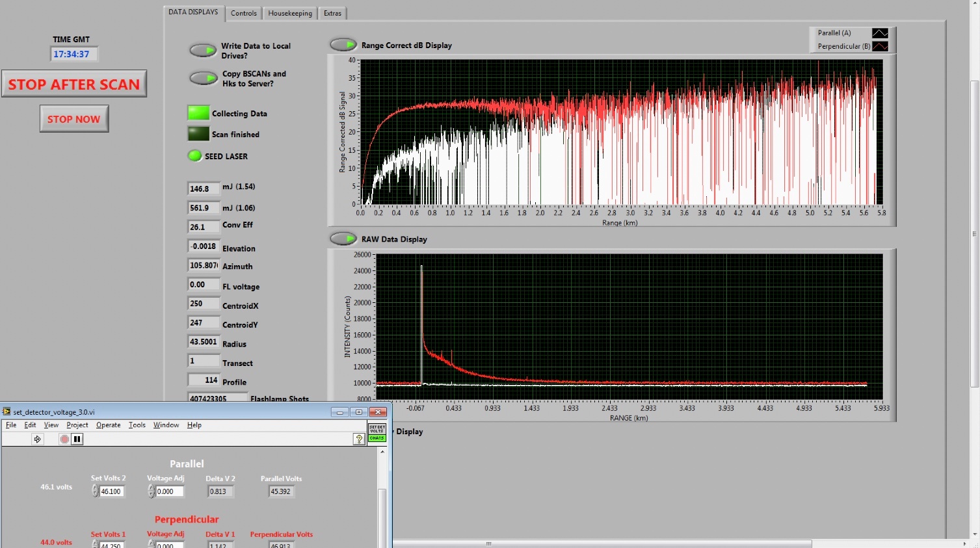Toggle Copy BSCANs and Hks to Server

click(x=203, y=78)
